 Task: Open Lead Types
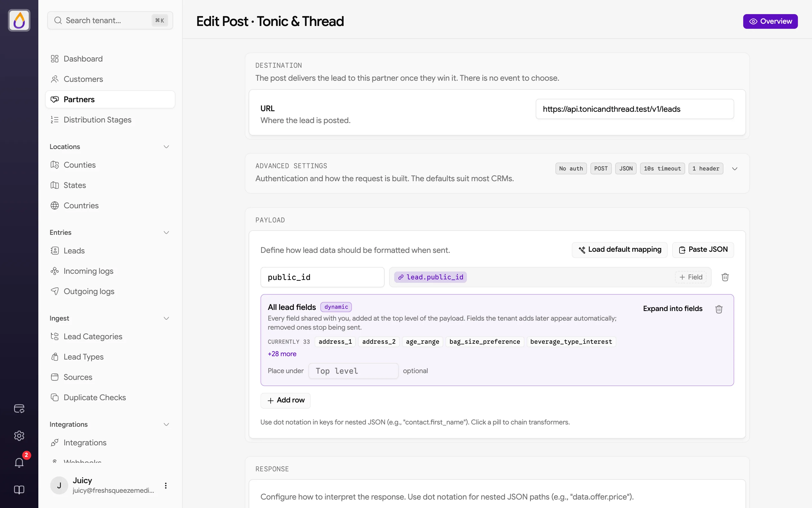[x=110, y=357]
